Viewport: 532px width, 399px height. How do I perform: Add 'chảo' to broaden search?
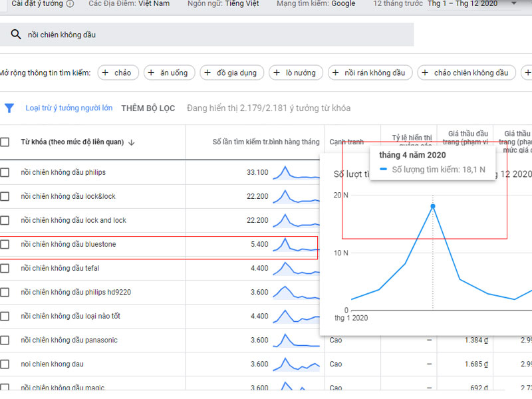pos(118,72)
